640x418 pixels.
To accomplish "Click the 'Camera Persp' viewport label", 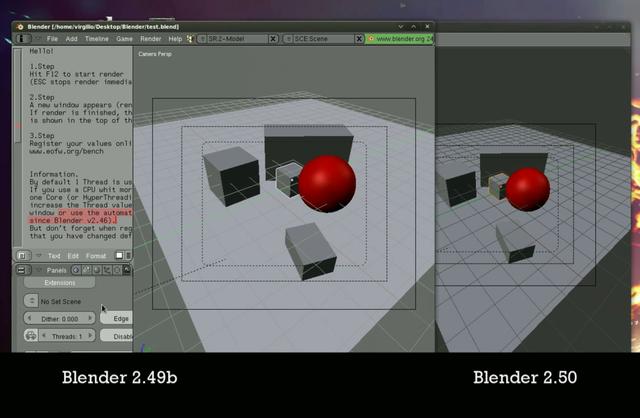I will [x=155, y=54].
